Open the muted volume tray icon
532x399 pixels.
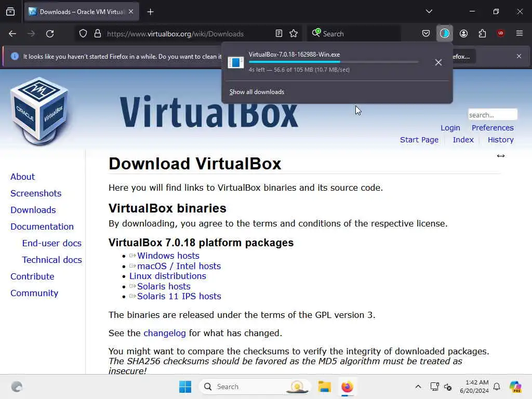point(448,387)
